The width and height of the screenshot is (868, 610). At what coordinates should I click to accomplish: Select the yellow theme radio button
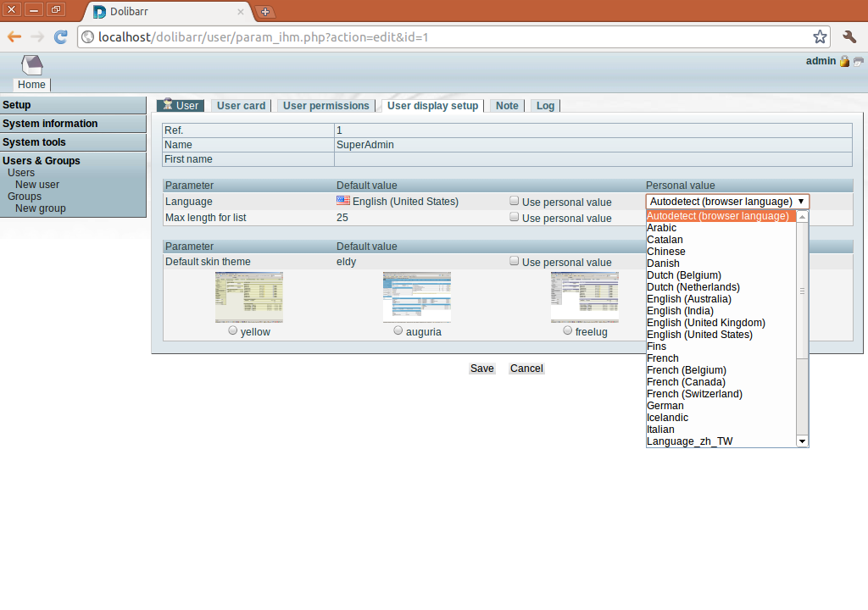(232, 330)
